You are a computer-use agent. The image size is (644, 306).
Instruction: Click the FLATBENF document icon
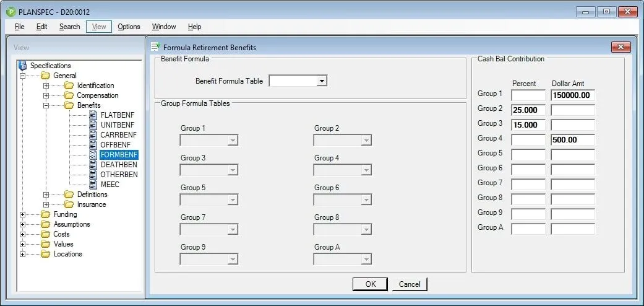[93, 115]
